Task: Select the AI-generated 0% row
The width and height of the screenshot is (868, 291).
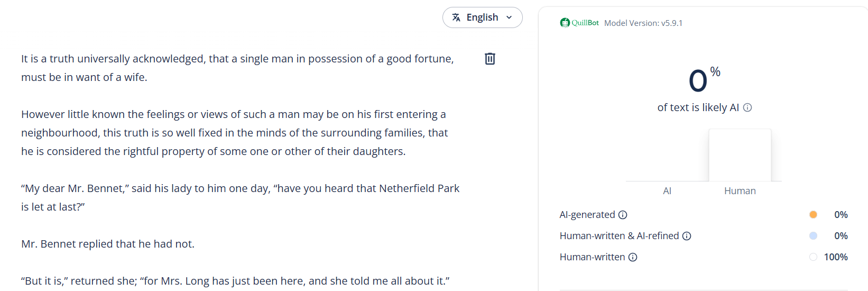Action: click(x=703, y=215)
